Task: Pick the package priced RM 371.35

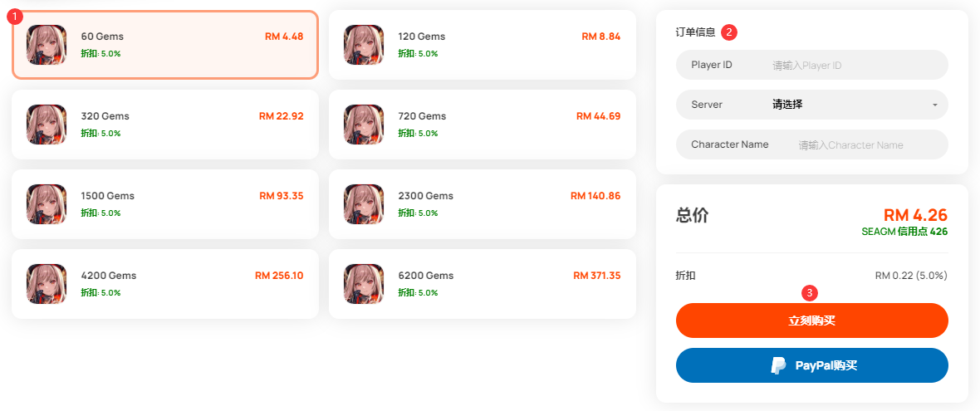Action: pyautogui.click(x=483, y=284)
